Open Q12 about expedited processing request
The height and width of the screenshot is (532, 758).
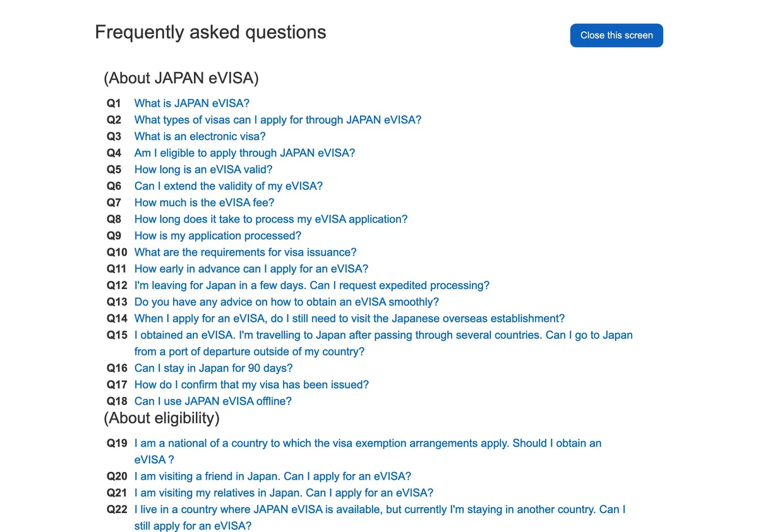point(312,285)
